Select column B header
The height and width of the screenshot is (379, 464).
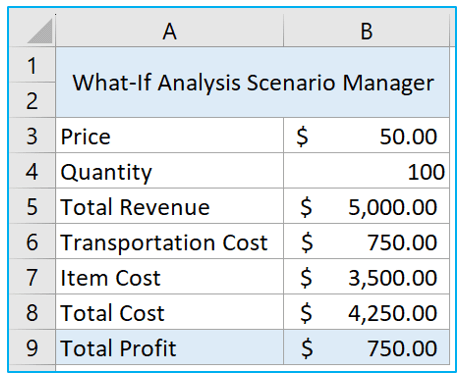coord(366,31)
